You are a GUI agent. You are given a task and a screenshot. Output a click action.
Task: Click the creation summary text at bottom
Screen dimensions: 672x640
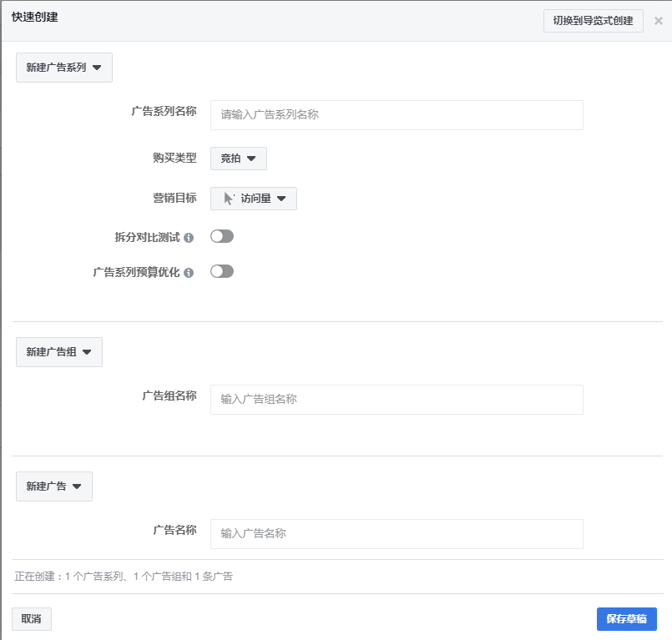point(124,576)
